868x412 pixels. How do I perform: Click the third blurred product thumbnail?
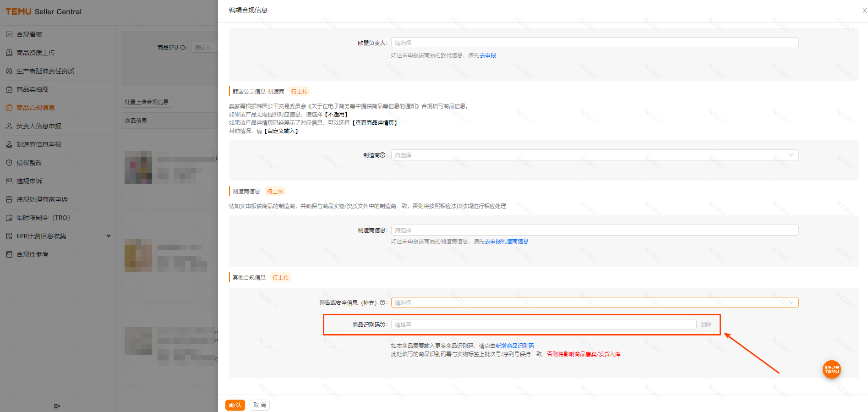[138, 341]
